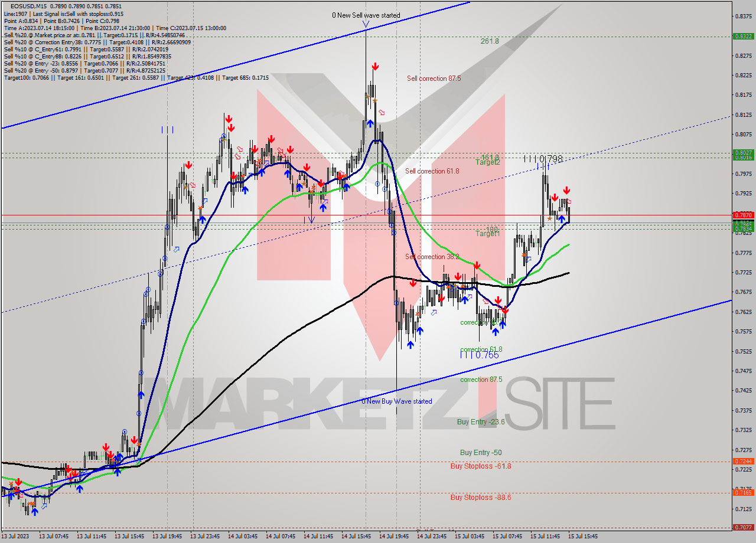Click the '15 Jul 15:45' time axis label
This screenshot has height=543, width=756.
[583, 537]
